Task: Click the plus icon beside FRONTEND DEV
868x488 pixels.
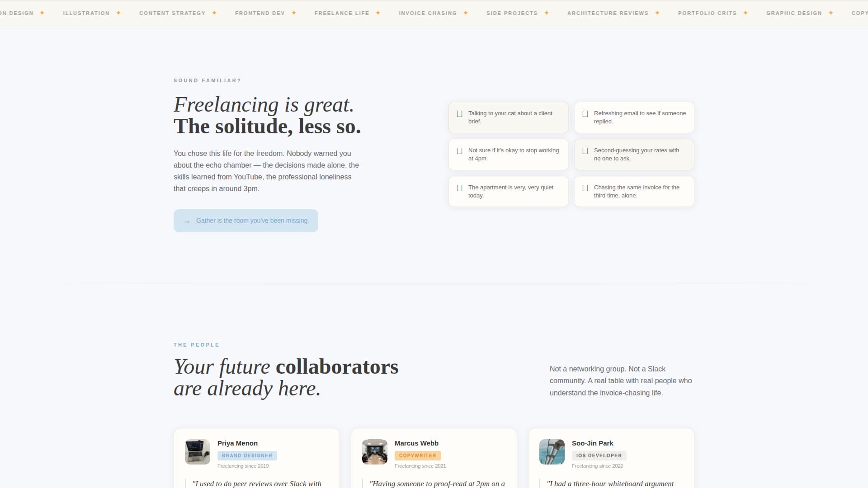Action: [x=293, y=13]
